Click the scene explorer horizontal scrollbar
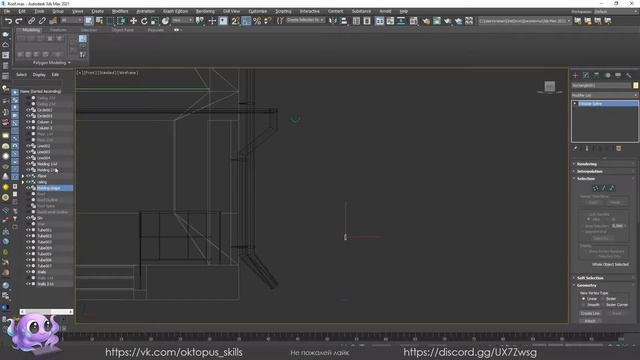The image size is (640, 360). pos(47,312)
